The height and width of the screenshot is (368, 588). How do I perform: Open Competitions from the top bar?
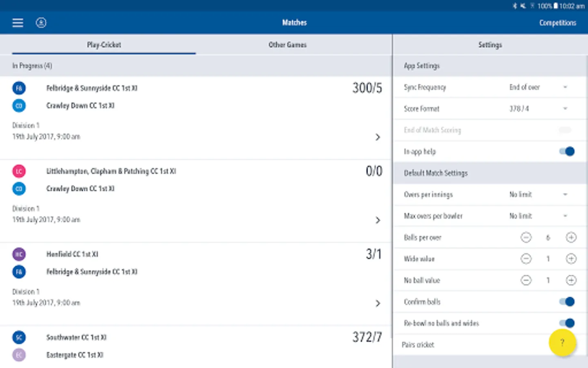click(x=557, y=23)
